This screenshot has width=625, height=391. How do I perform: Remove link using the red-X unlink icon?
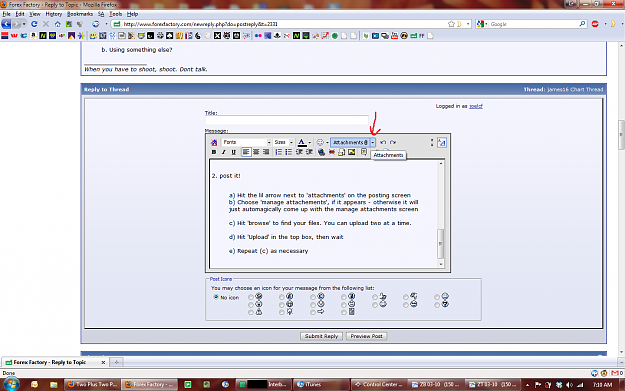(x=332, y=152)
